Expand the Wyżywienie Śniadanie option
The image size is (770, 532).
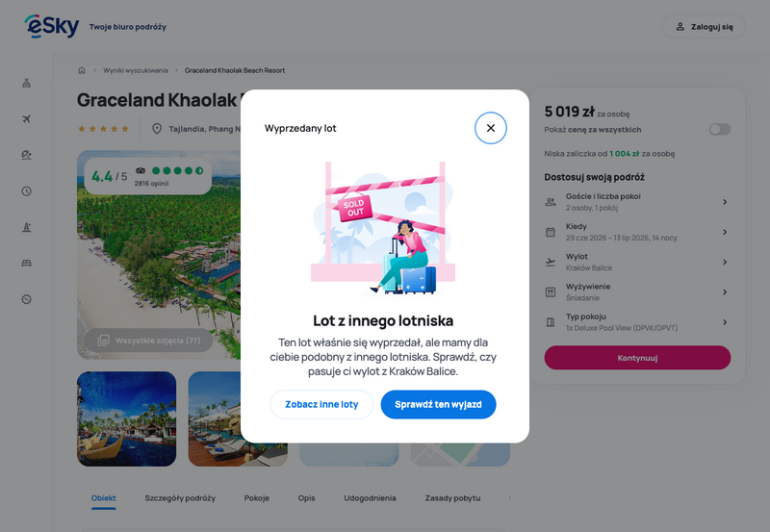click(x=636, y=292)
